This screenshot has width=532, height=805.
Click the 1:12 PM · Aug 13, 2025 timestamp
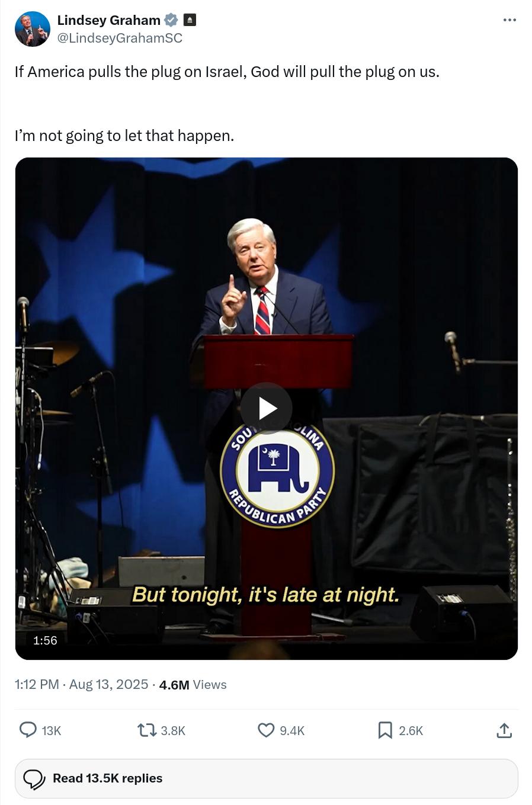(81, 685)
